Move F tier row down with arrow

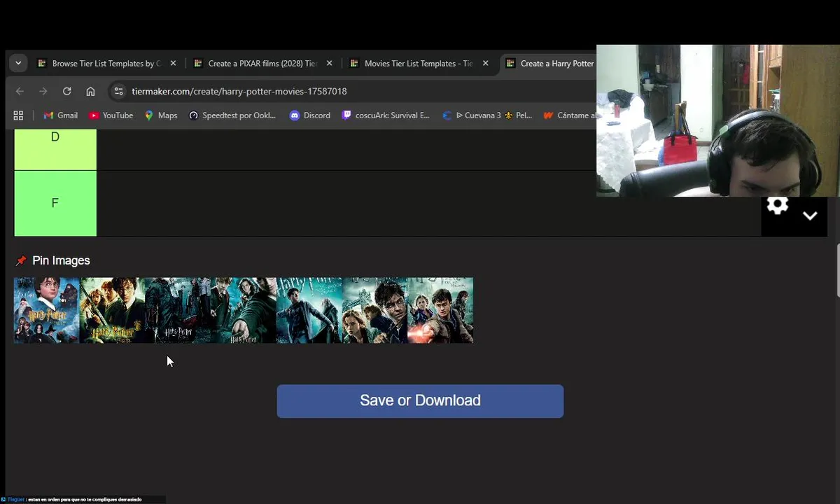click(810, 216)
